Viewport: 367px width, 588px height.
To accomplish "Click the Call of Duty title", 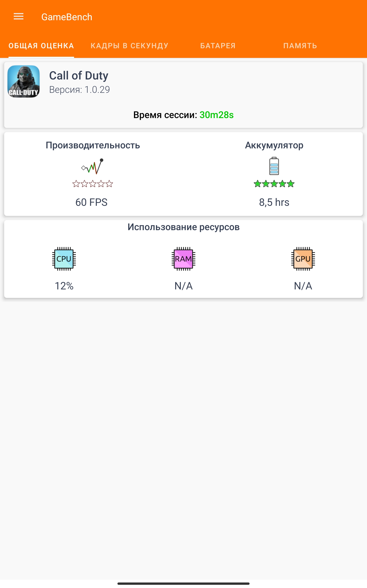I will click(x=79, y=76).
